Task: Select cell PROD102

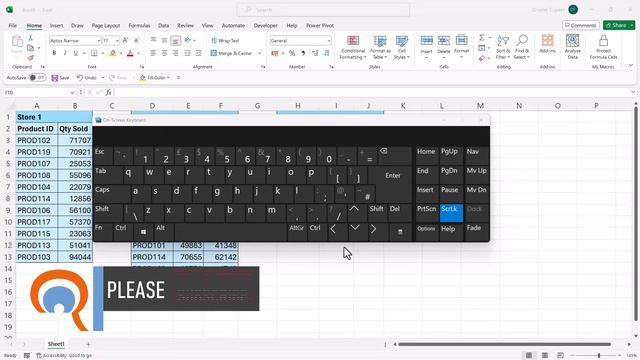Action: (37, 140)
